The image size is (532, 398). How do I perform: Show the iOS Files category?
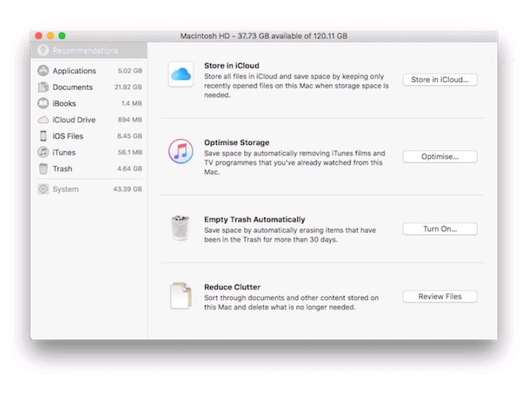click(90, 136)
